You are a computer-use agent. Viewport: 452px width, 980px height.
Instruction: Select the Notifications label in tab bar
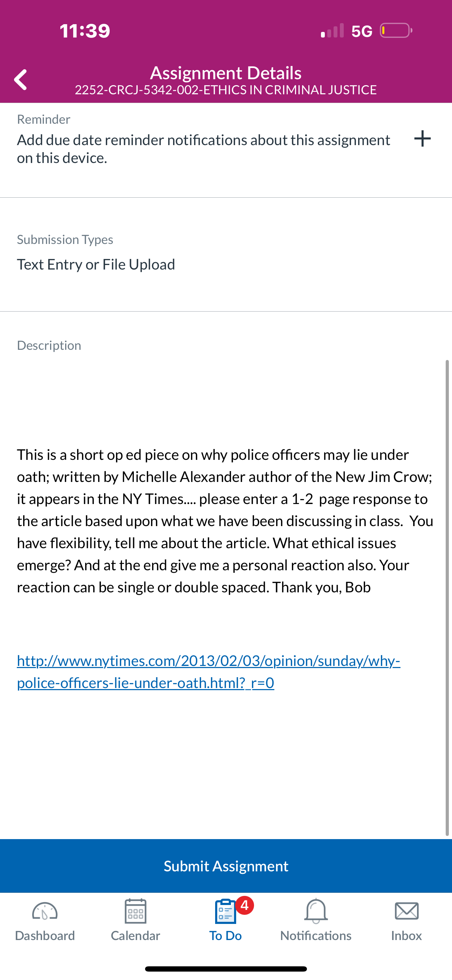coord(316,935)
